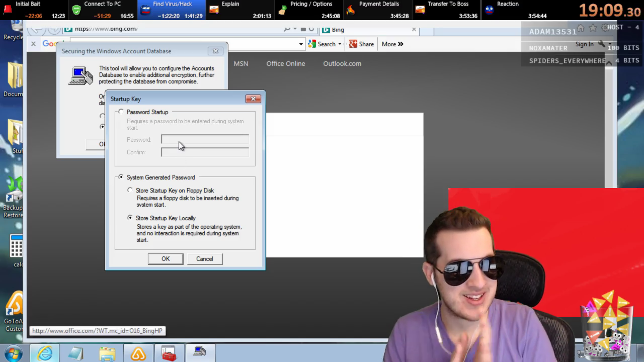Open the Google toolbar search box dropdown
644x362 pixels.
pos(301,44)
